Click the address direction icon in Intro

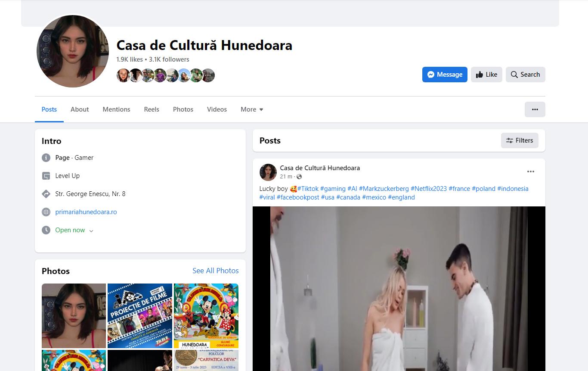tap(46, 194)
